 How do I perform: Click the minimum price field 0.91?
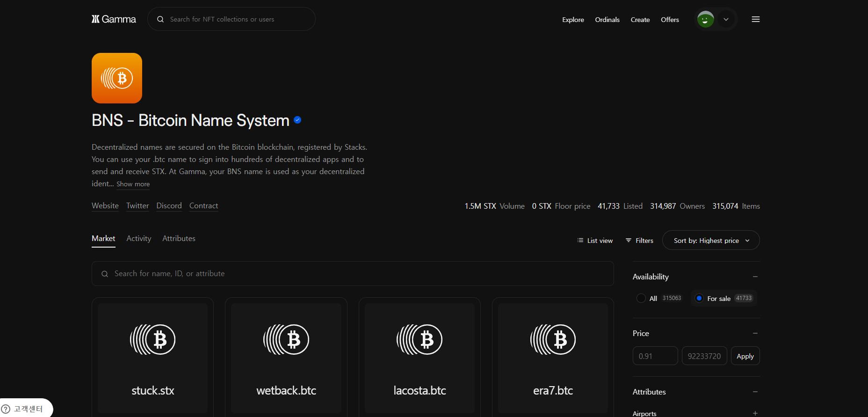(x=655, y=356)
